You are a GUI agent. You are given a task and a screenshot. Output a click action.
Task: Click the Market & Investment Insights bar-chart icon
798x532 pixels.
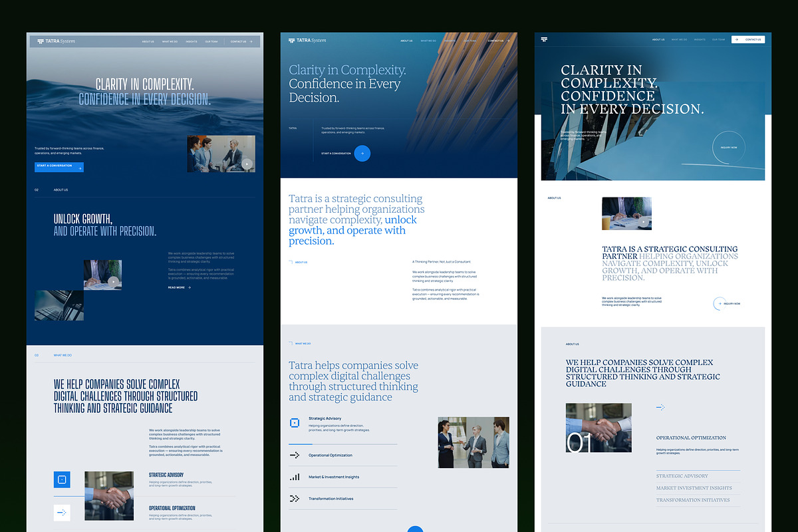pyautogui.click(x=295, y=477)
